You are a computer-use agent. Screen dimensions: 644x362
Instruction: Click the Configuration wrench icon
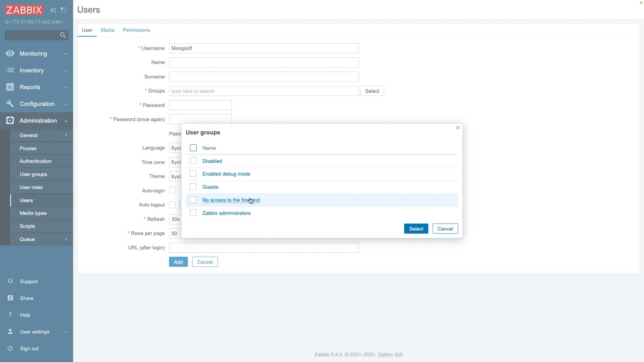coord(10,104)
